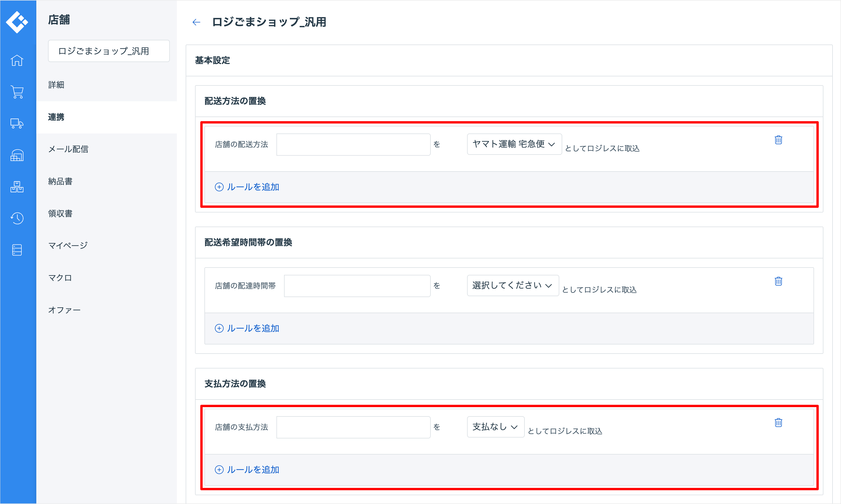Click the ロジごまショップ_汎用 shop selector box
Screen dimensions: 841x504
(x=109, y=51)
